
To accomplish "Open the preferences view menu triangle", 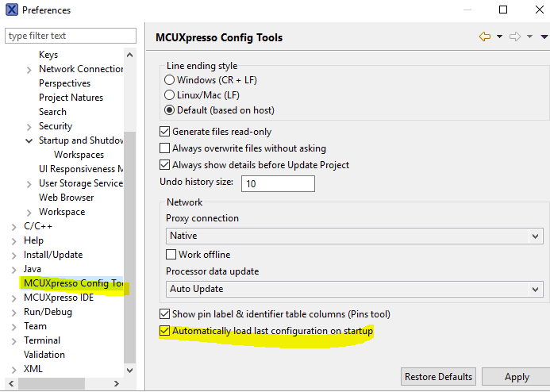I will (544, 37).
